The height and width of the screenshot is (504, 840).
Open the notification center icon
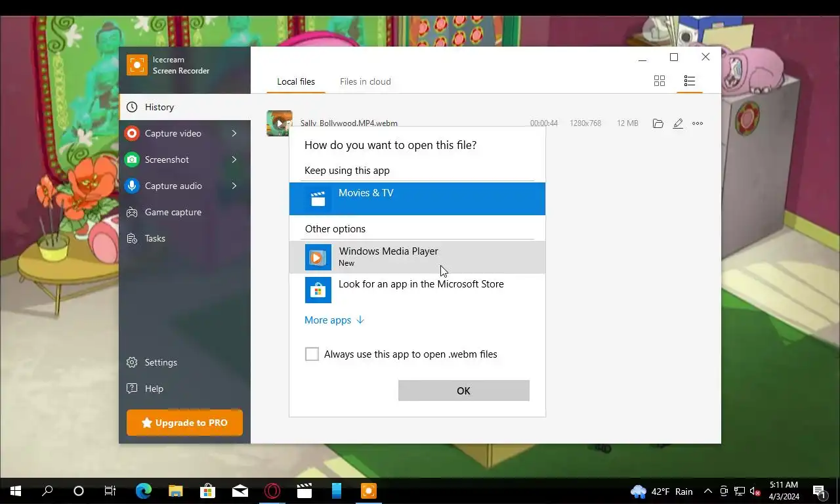pyautogui.click(x=819, y=491)
